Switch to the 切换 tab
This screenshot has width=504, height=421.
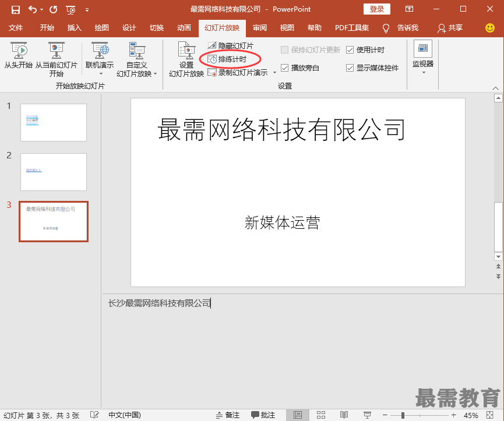(x=157, y=28)
